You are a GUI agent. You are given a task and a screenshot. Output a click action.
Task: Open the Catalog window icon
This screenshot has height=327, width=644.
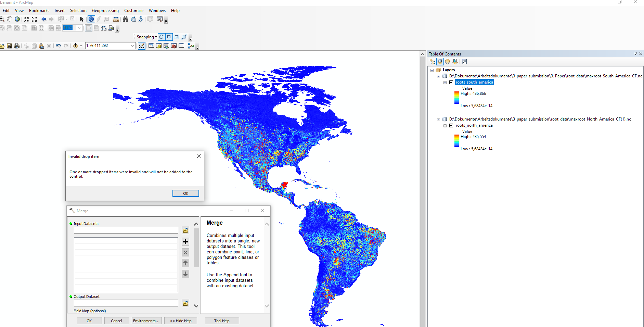click(159, 46)
